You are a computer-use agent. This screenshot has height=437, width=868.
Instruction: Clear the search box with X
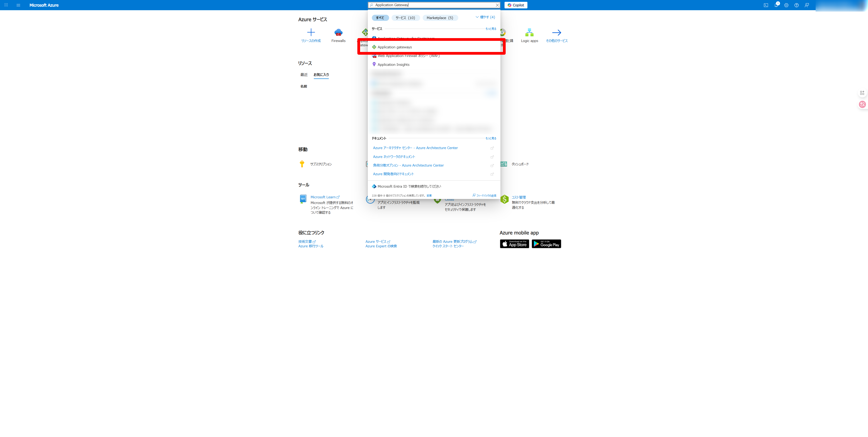tap(497, 5)
